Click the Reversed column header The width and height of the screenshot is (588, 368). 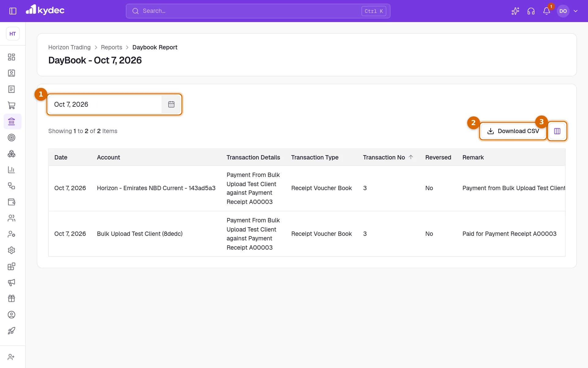438,157
